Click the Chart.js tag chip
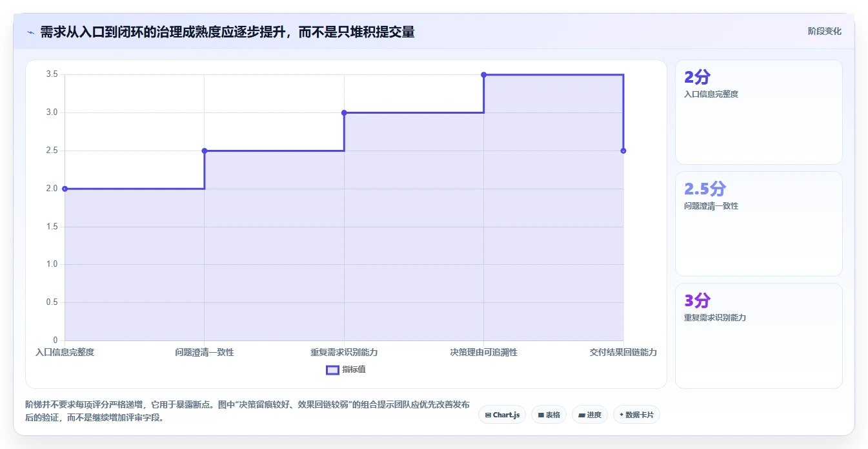 pos(502,415)
